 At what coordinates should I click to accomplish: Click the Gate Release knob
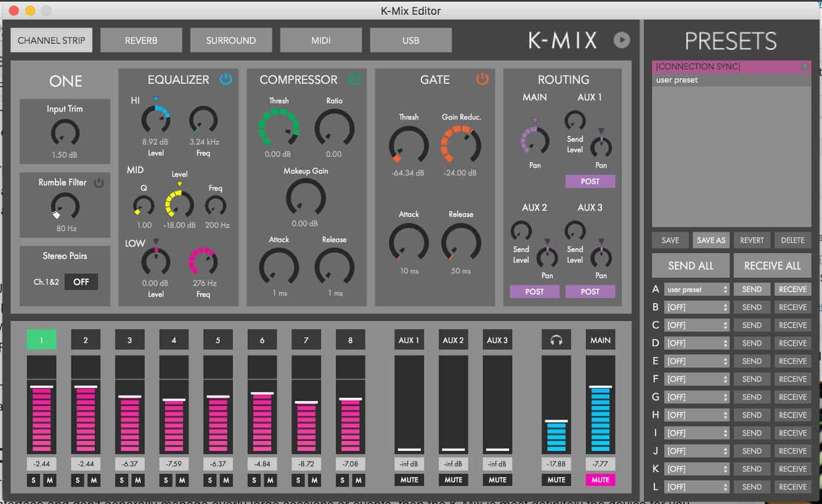pos(461,243)
